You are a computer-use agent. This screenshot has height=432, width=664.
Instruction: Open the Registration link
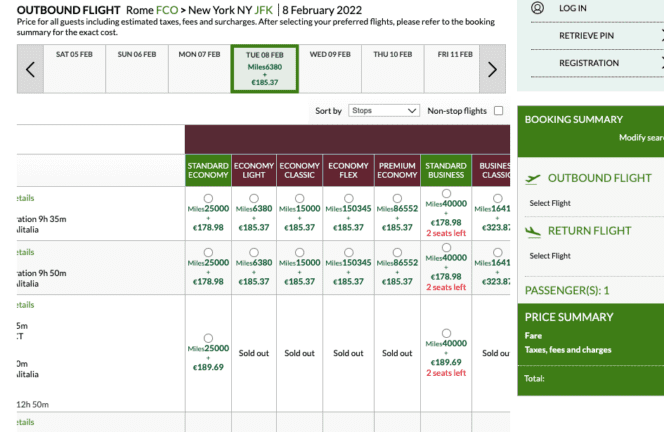click(x=589, y=63)
